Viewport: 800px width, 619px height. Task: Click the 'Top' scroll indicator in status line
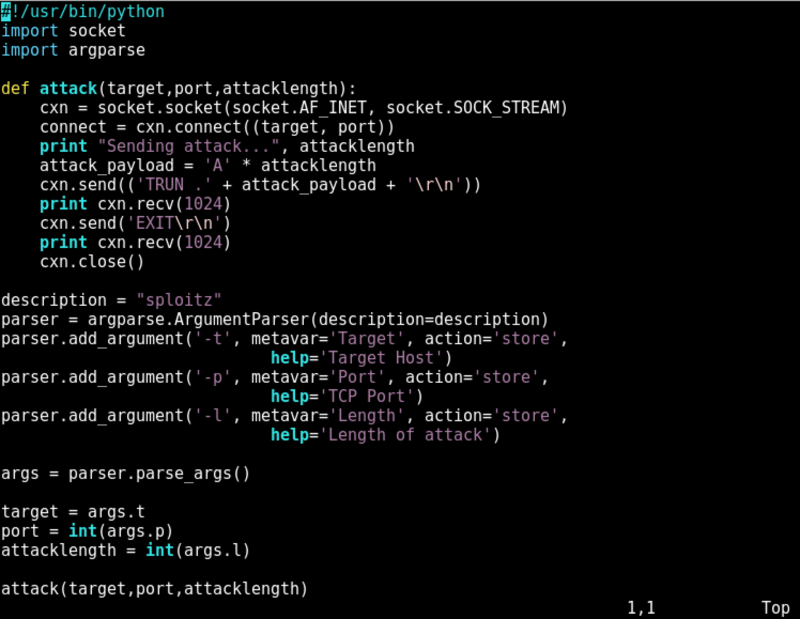[x=776, y=608]
